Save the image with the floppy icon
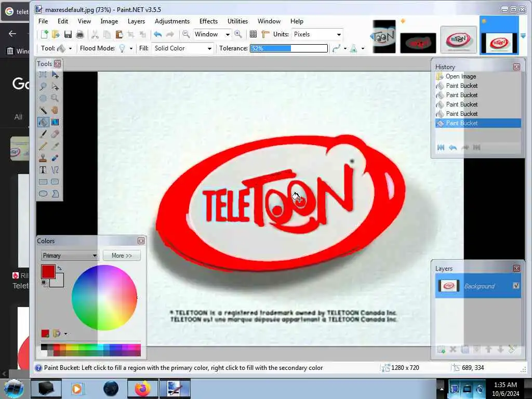The width and height of the screenshot is (532, 399). pyautogui.click(x=68, y=34)
